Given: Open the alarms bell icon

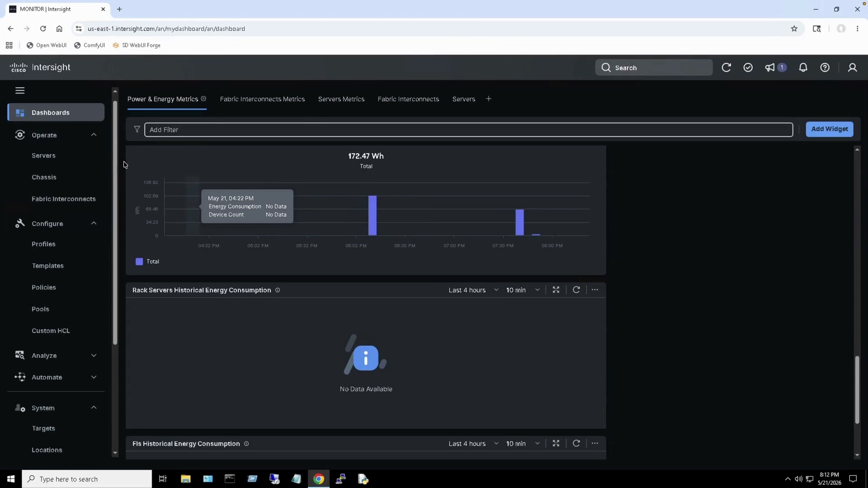Looking at the screenshot, I should click(x=803, y=68).
